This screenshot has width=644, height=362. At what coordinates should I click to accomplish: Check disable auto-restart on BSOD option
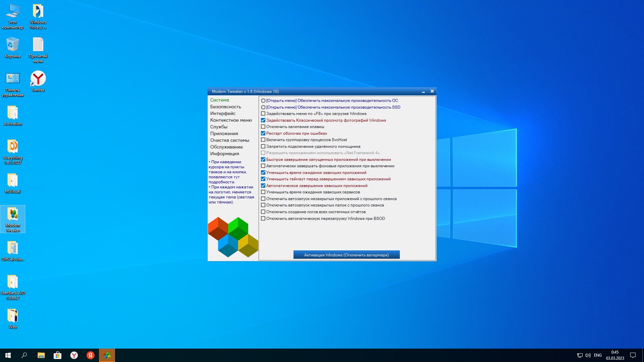[263, 219]
